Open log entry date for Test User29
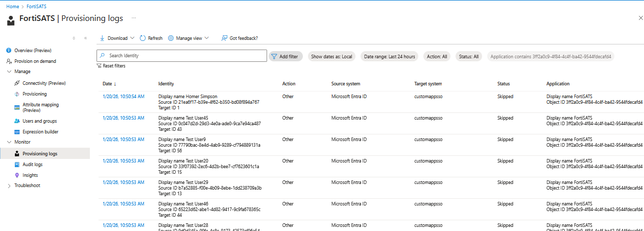 pos(124,182)
